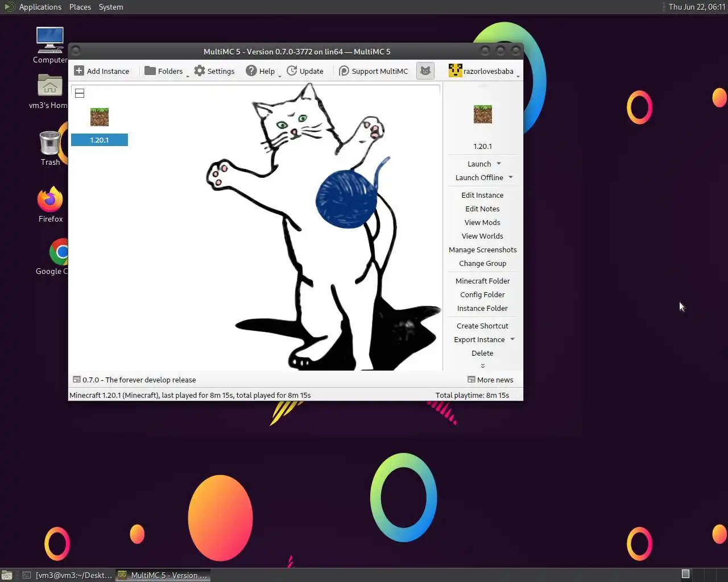The image size is (728, 582).
Task: Click the show desktop icon in taskbar
Action: 7,575
